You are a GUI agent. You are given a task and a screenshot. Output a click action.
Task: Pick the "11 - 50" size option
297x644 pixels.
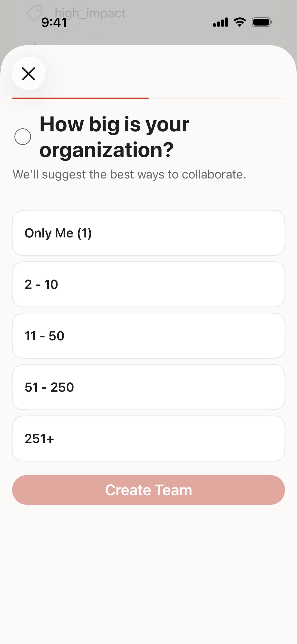148,336
